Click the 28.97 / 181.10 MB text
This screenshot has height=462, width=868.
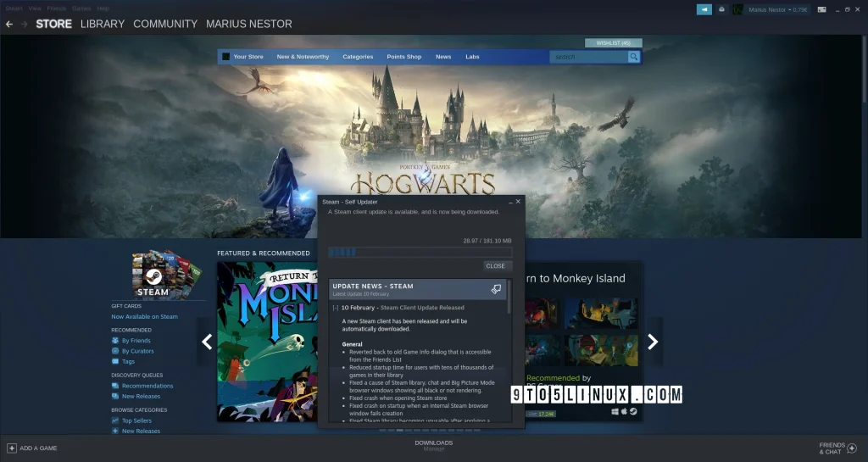tap(487, 241)
